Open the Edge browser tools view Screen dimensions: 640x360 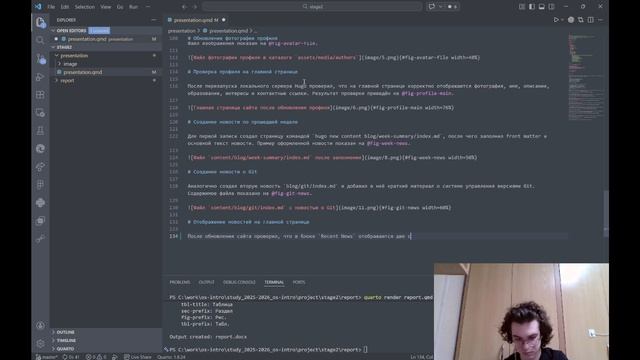click(40, 149)
